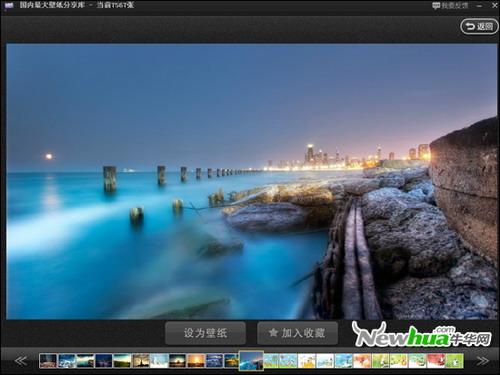Click the 设为壁纸 (set as wallpaper) button
The image size is (500, 375).
click(x=205, y=333)
